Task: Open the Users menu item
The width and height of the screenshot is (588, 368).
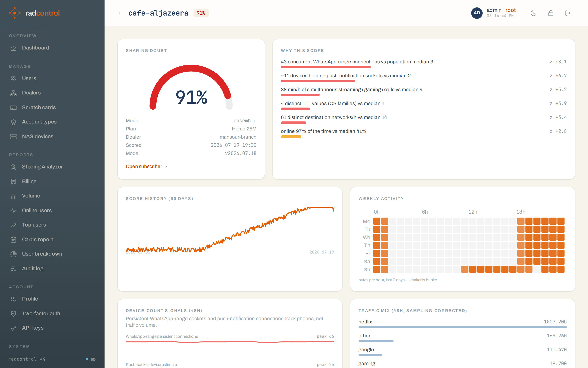Action: tap(52, 79)
